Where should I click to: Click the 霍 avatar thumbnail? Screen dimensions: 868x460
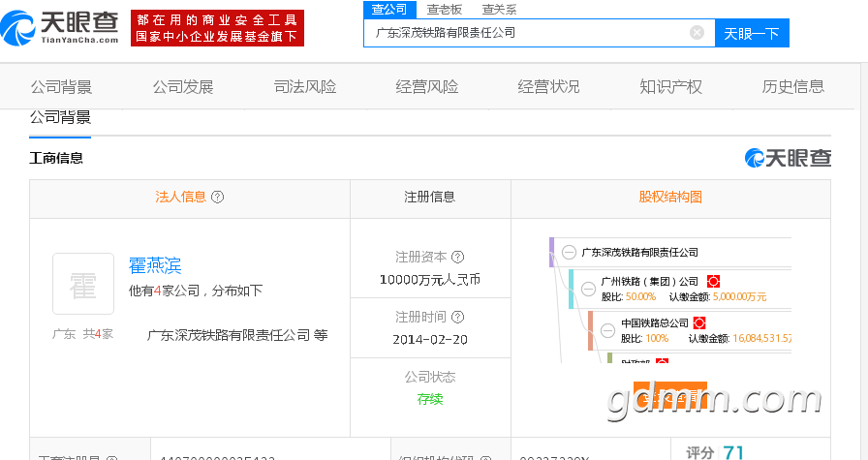pos(83,284)
